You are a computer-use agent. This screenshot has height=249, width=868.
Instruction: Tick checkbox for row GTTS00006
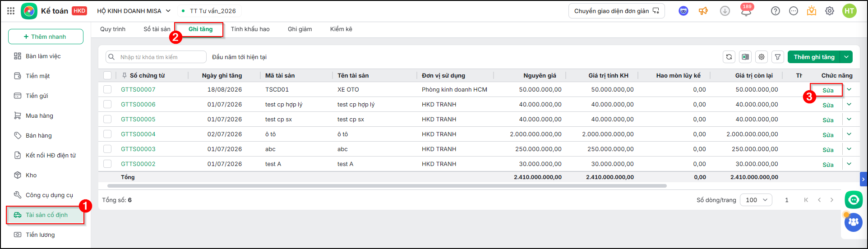coord(107,104)
